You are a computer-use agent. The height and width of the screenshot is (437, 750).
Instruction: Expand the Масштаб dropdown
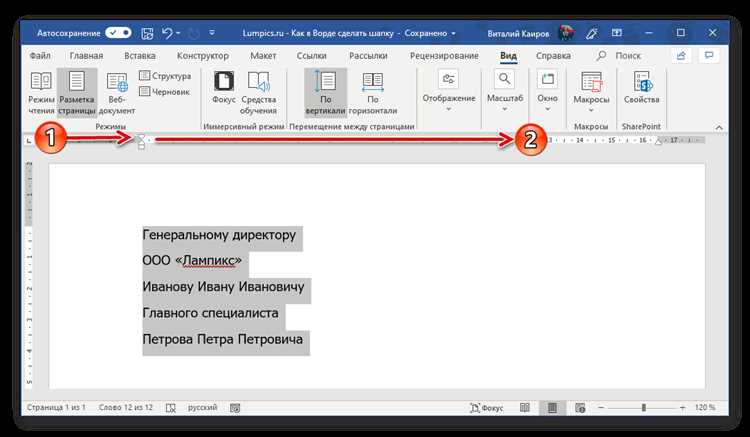(505, 92)
